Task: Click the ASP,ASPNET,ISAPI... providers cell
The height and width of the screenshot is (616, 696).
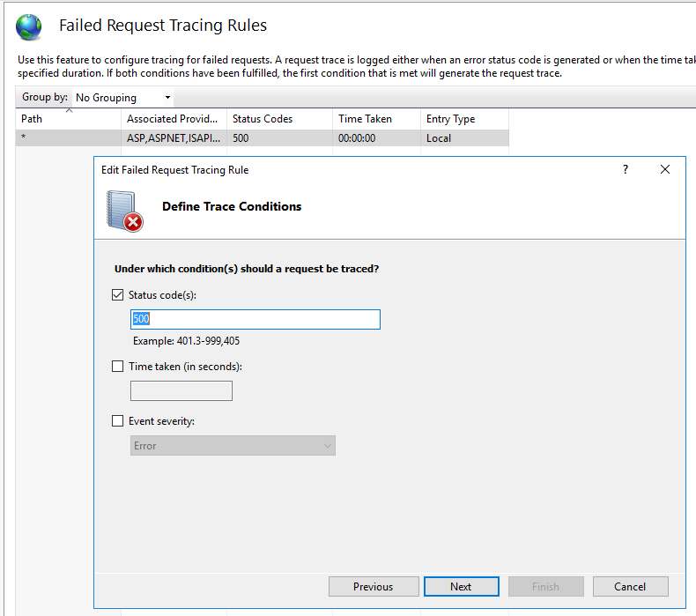Action: click(x=174, y=138)
